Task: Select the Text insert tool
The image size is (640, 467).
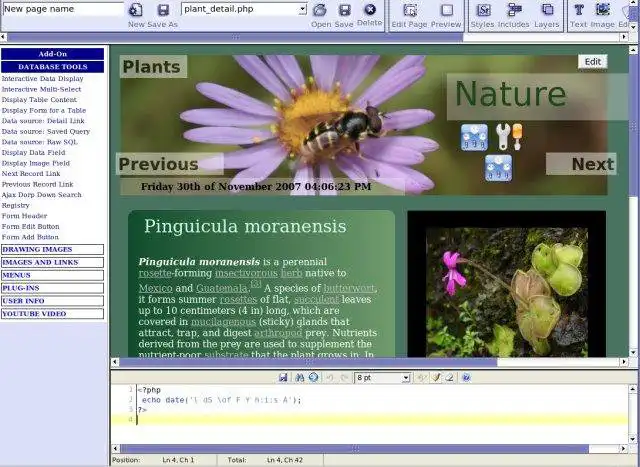Action: coord(578,11)
